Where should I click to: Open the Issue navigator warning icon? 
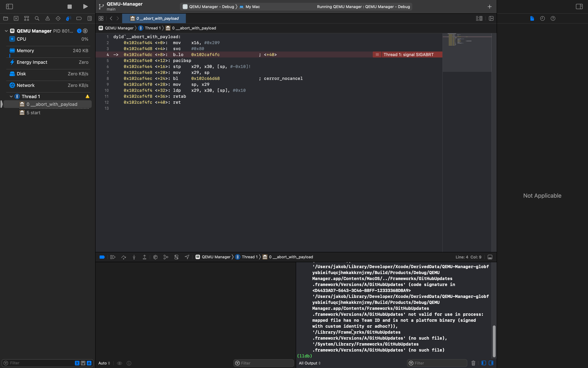(48, 19)
